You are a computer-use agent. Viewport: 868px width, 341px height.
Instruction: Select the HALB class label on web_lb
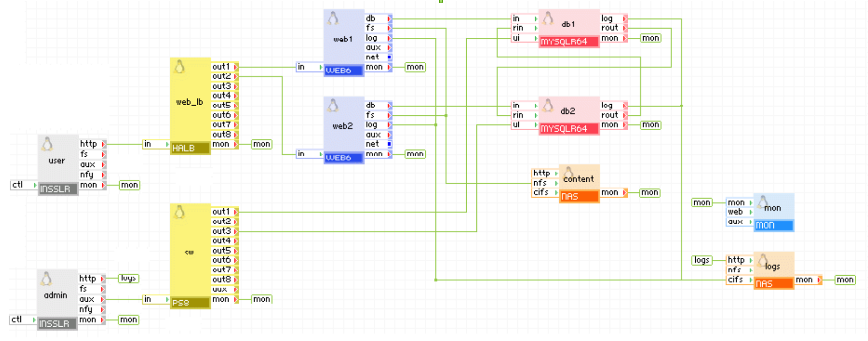(190, 149)
